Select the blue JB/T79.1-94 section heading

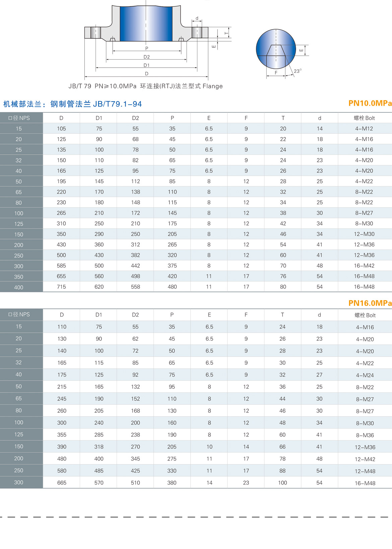point(72,104)
